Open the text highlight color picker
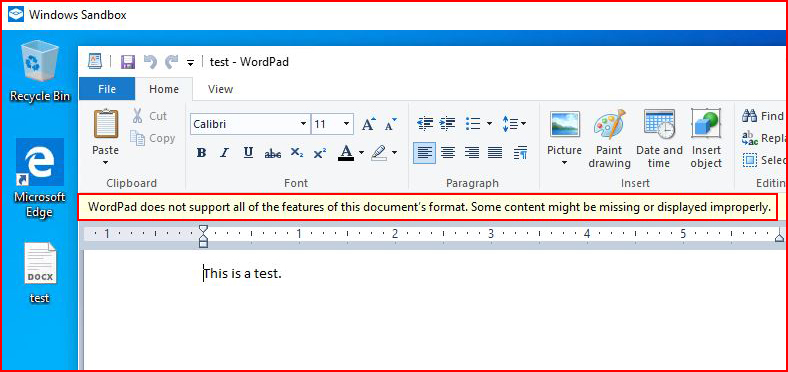The height and width of the screenshot is (372, 788). pyautogui.click(x=383, y=153)
